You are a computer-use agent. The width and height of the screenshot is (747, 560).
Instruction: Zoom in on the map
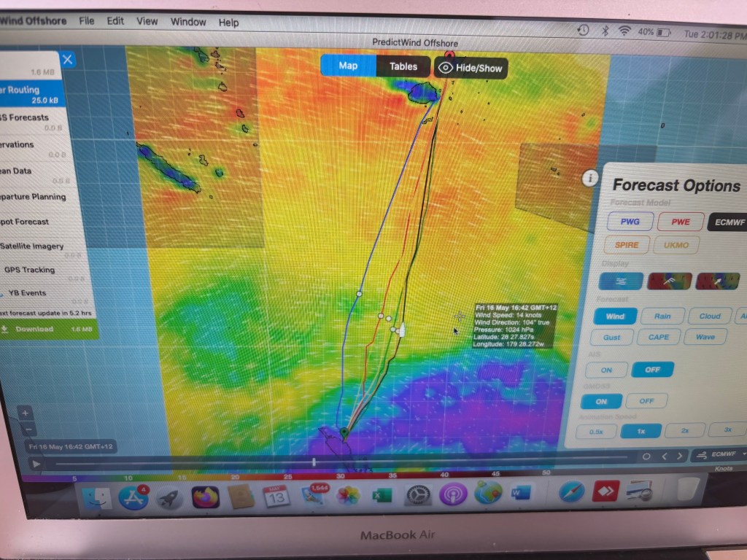[26, 413]
